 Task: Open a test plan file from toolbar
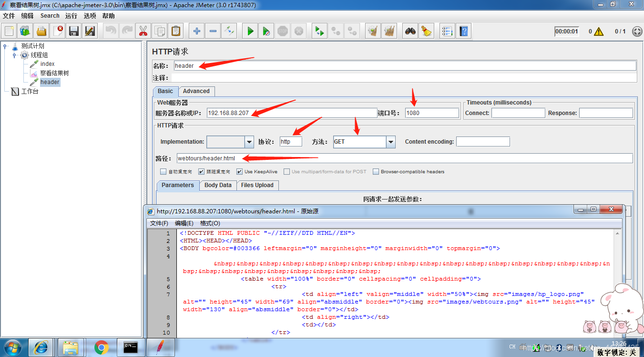[x=41, y=31]
